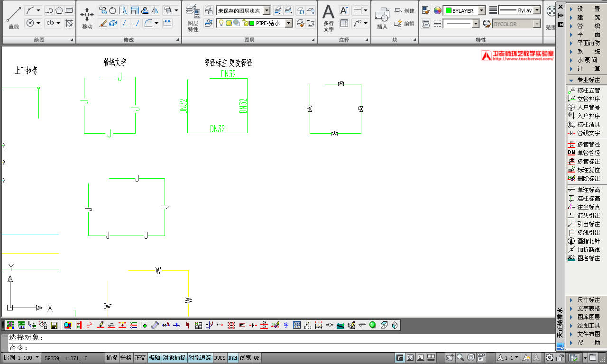Toggle 对象捕捉 object snap

coord(175,358)
